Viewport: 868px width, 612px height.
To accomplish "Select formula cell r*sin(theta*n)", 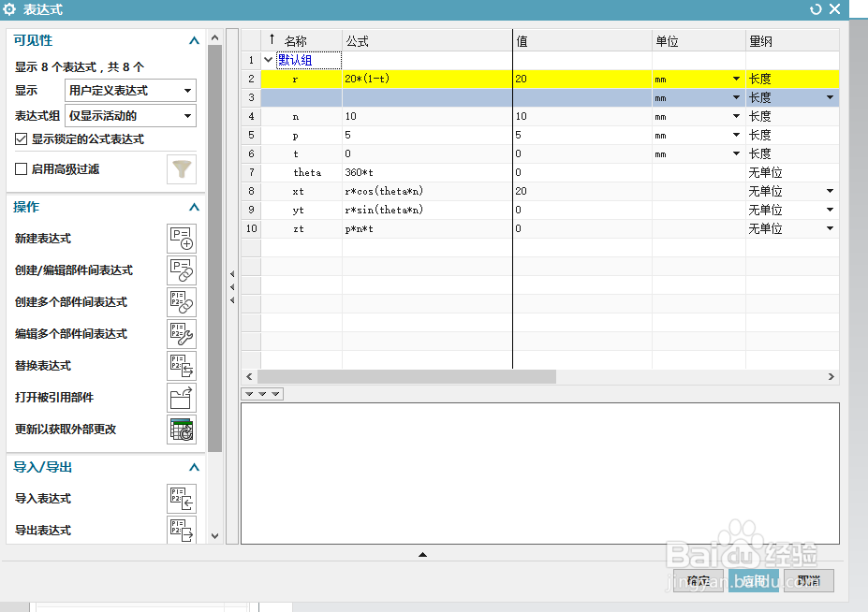I will coord(427,210).
